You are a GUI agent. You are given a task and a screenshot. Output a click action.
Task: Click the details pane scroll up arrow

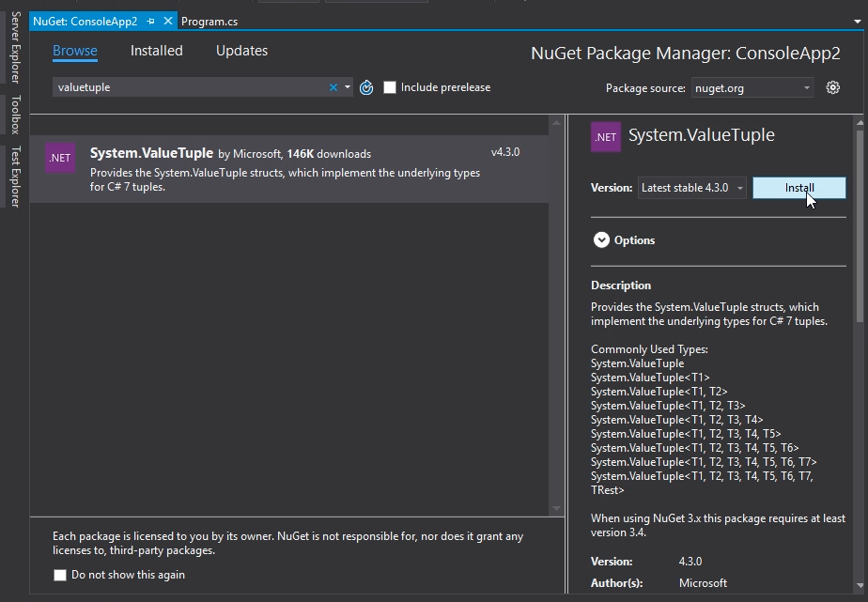pyautogui.click(x=860, y=122)
